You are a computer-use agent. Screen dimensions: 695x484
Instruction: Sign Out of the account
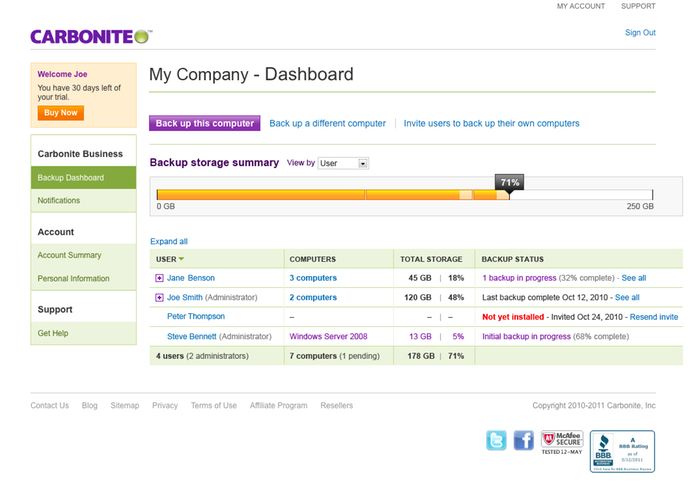coord(640,32)
